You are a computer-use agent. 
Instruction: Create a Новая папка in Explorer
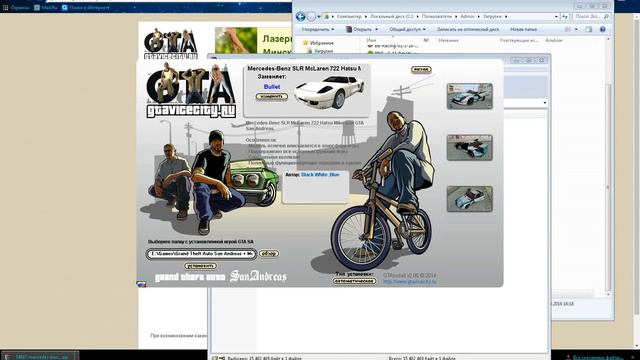coord(523,29)
